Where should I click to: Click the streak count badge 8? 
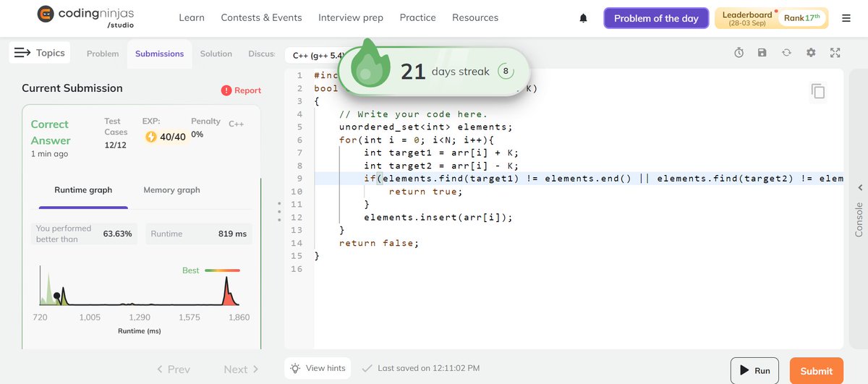tap(506, 71)
